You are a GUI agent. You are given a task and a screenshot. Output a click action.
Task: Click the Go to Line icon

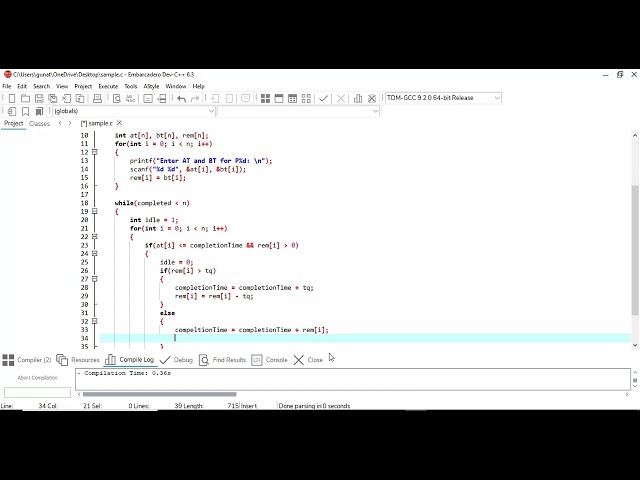point(162,98)
